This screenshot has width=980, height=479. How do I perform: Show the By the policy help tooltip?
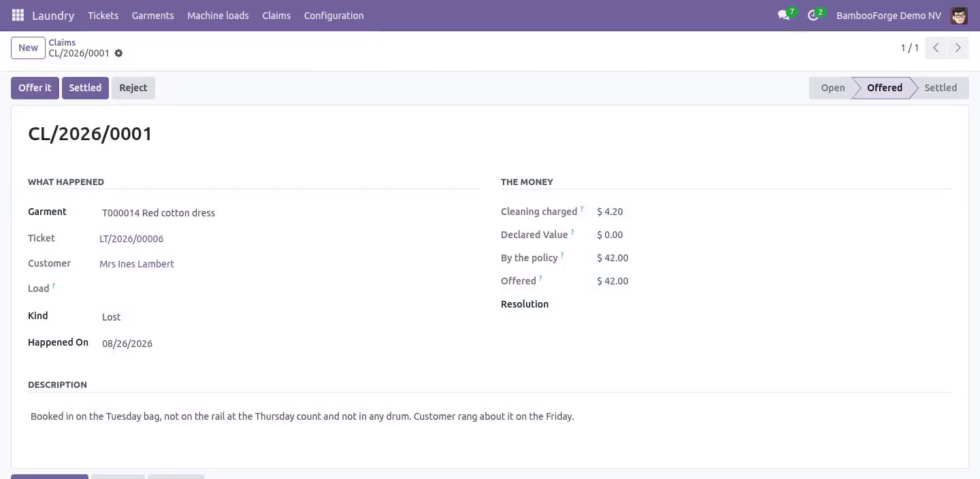(x=562, y=256)
